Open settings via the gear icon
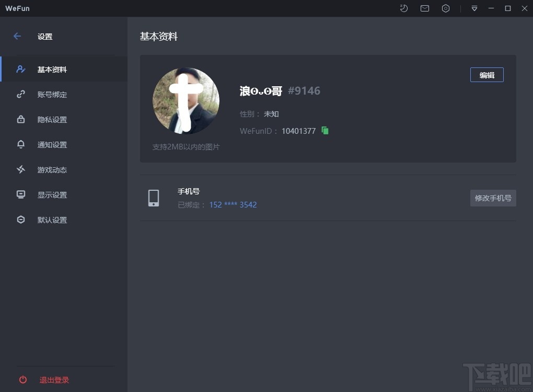This screenshot has width=533, height=392. (x=445, y=8)
